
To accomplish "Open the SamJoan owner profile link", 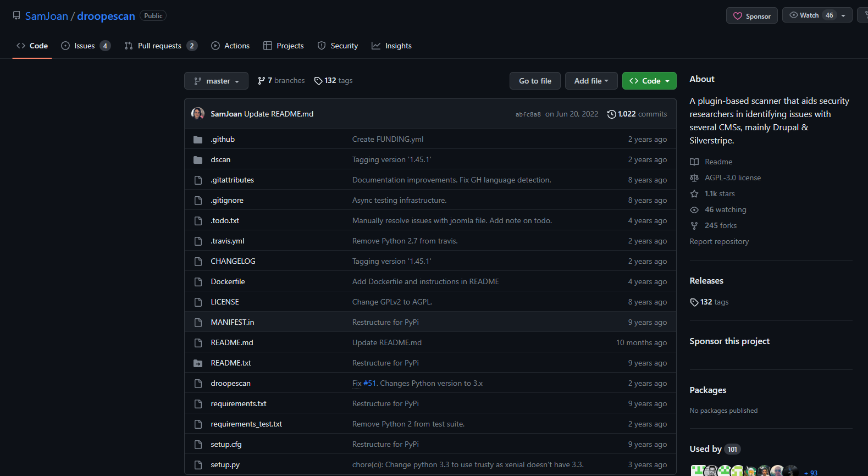I will click(x=47, y=16).
